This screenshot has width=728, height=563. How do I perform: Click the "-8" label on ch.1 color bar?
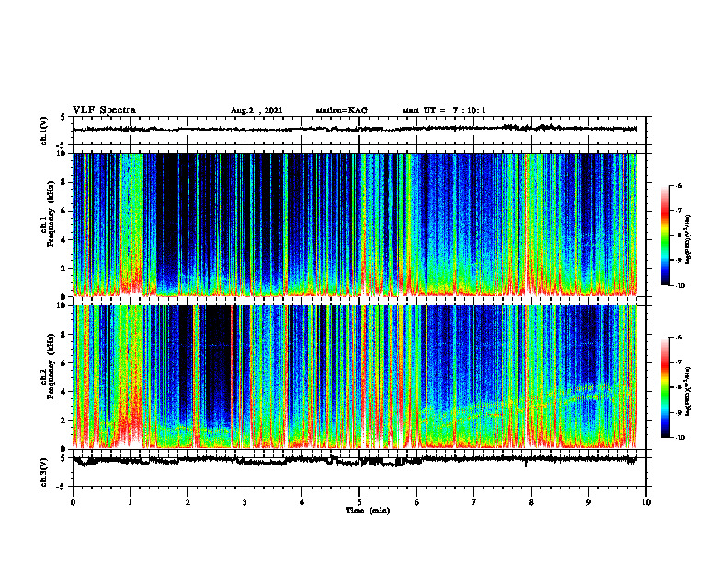click(678, 236)
